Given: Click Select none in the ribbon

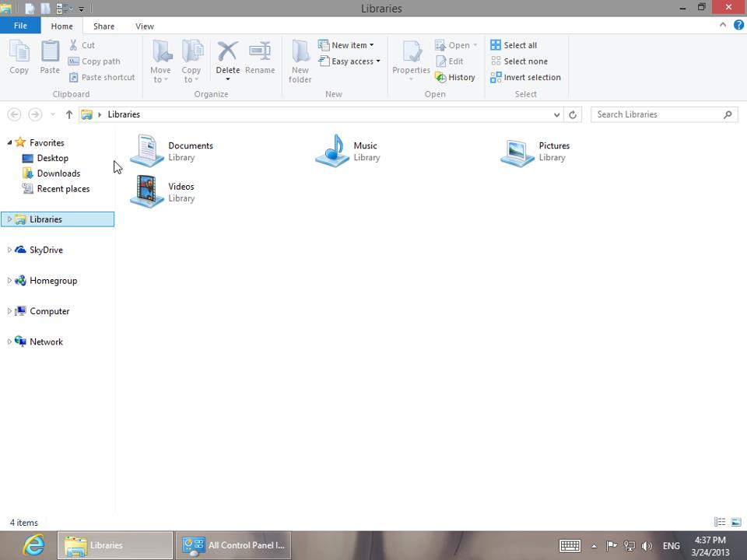Looking at the screenshot, I should pyautogui.click(x=519, y=61).
